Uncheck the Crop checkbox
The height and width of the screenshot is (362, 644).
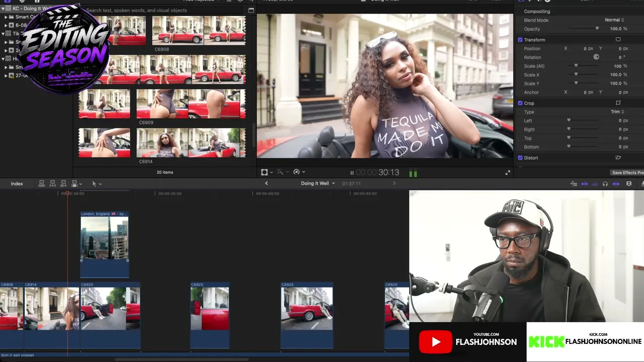point(520,103)
